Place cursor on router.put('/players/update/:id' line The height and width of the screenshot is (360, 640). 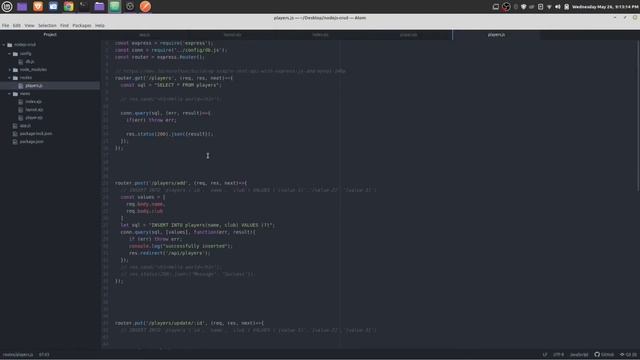pyautogui.click(x=189, y=323)
